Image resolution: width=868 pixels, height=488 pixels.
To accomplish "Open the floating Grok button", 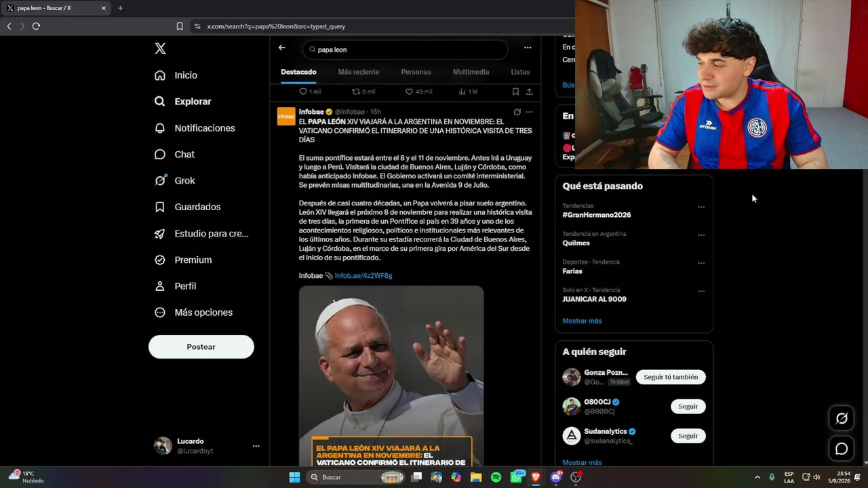I will (x=842, y=418).
